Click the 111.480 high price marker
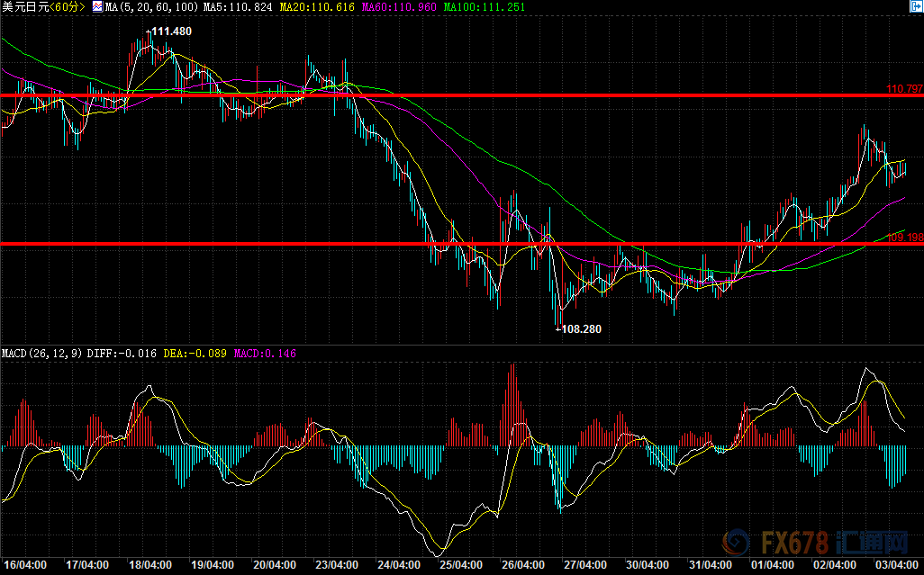 [169, 31]
